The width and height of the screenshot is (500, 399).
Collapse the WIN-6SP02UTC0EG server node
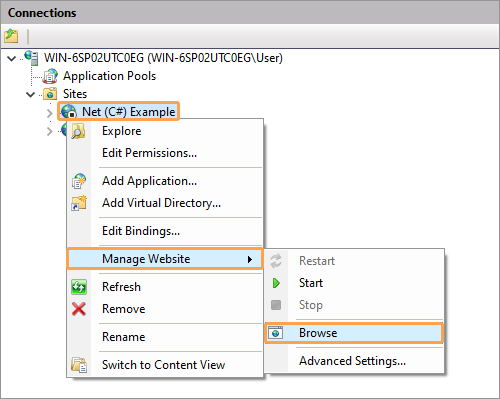tap(12, 59)
